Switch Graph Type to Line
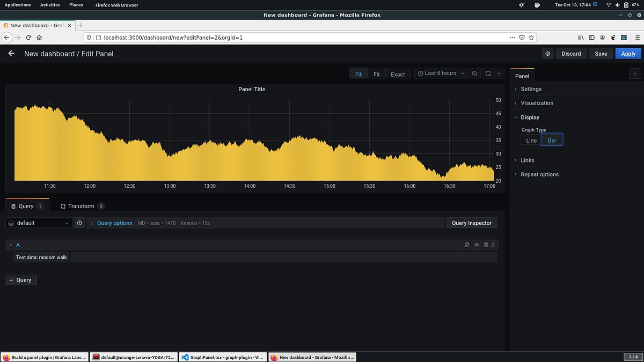 pos(531,139)
